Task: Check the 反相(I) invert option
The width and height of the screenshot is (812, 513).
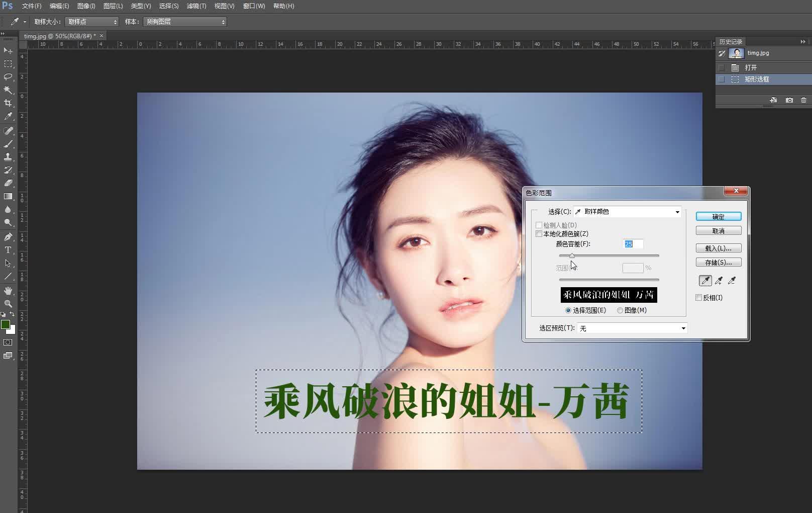Action: (x=698, y=297)
